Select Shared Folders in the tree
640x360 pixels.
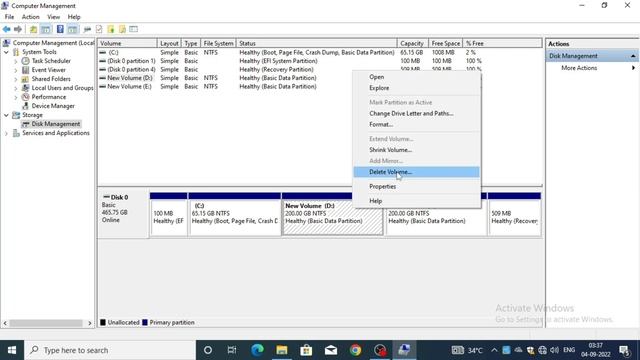coord(51,79)
